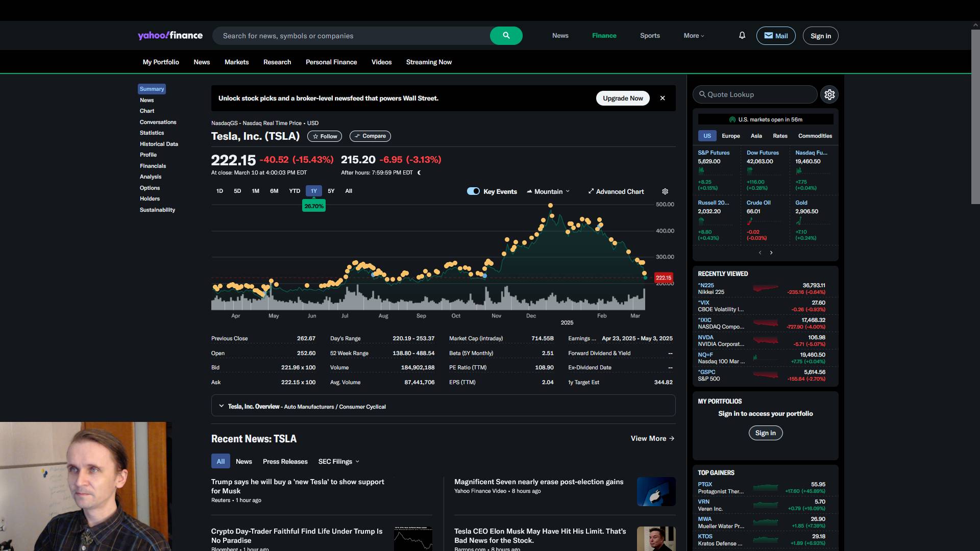Toggle the Key Events switch
This screenshot has width=980, height=551.
[473, 191]
